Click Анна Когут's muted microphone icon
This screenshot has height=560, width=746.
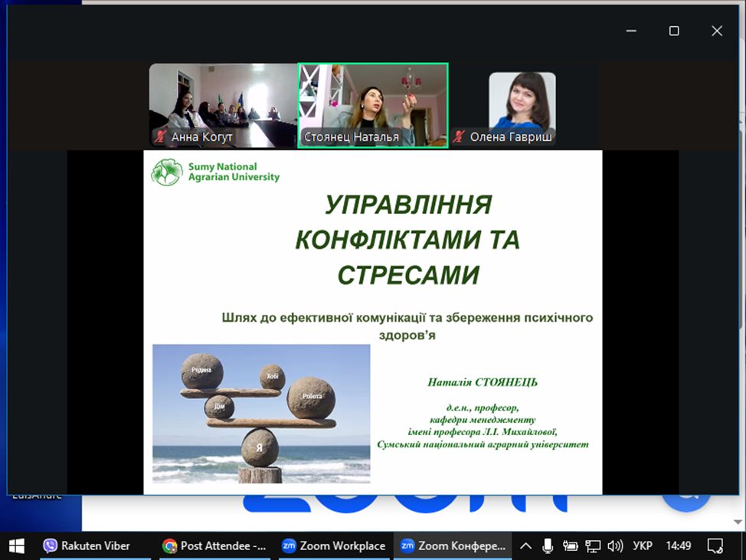[x=161, y=137]
